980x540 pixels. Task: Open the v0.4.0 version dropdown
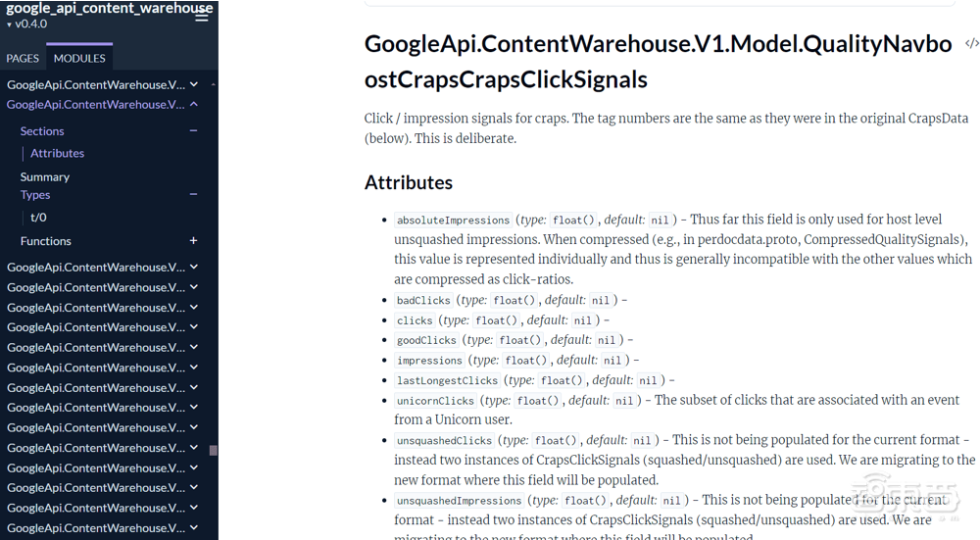[x=27, y=25]
